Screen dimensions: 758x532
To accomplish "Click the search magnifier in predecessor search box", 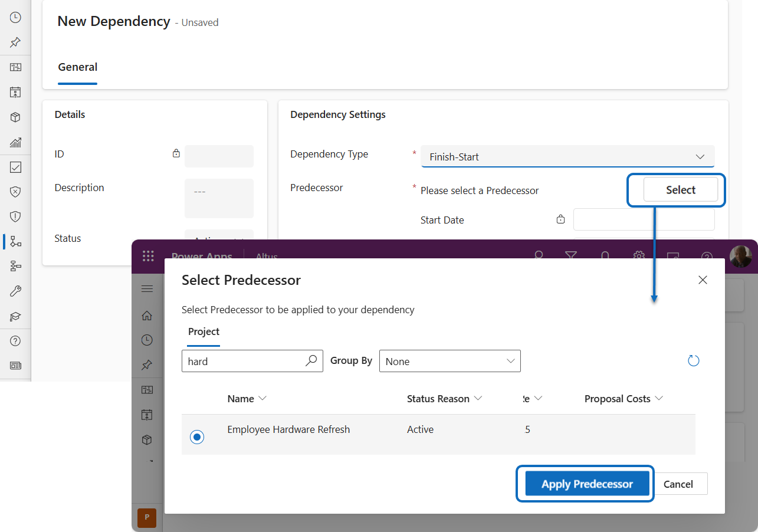I will pos(311,361).
